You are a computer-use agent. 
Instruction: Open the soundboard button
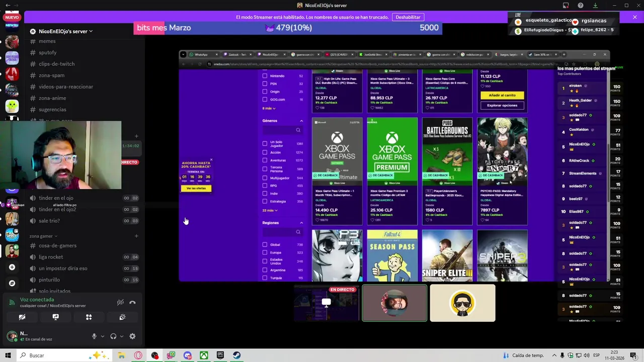pos(122,317)
